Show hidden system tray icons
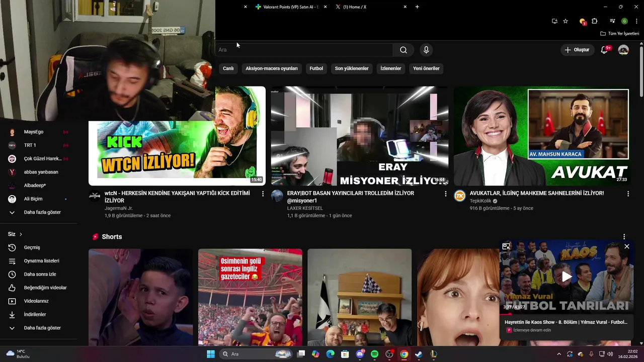The width and height of the screenshot is (644, 362). tap(558, 354)
